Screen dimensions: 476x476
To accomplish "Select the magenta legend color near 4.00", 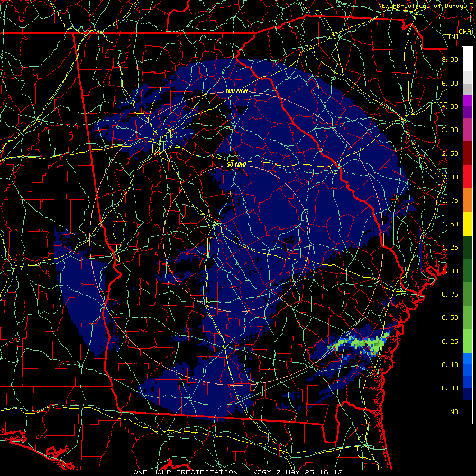I will pos(467,100).
